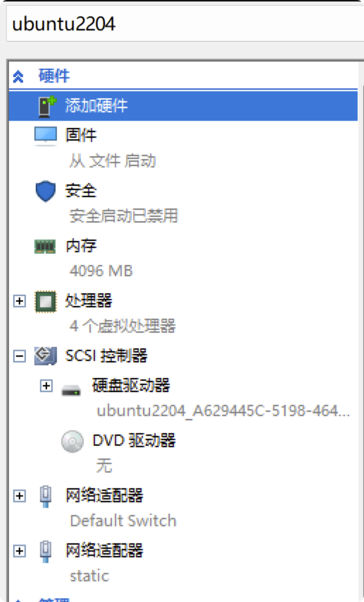
Task: Select the Security (安全) settings entry
Action: (x=183, y=203)
